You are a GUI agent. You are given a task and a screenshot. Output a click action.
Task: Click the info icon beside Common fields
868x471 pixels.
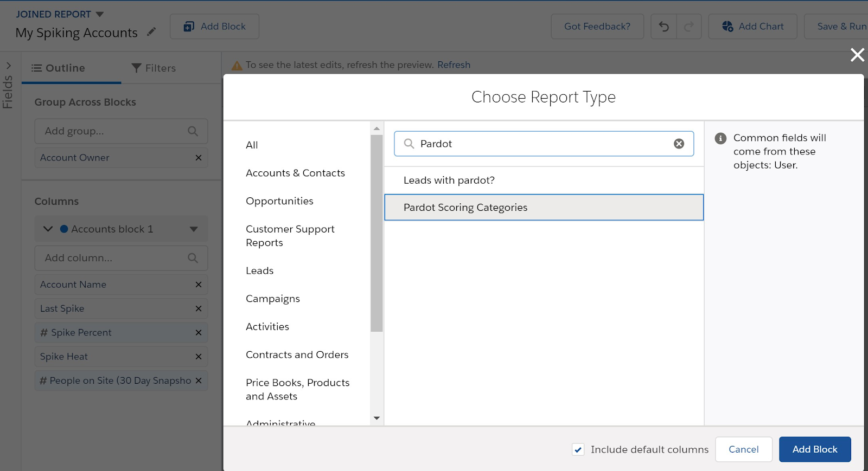pyautogui.click(x=720, y=138)
